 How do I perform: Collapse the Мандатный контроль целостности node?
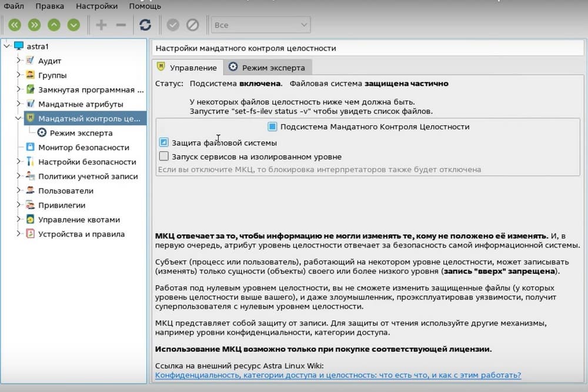click(18, 118)
